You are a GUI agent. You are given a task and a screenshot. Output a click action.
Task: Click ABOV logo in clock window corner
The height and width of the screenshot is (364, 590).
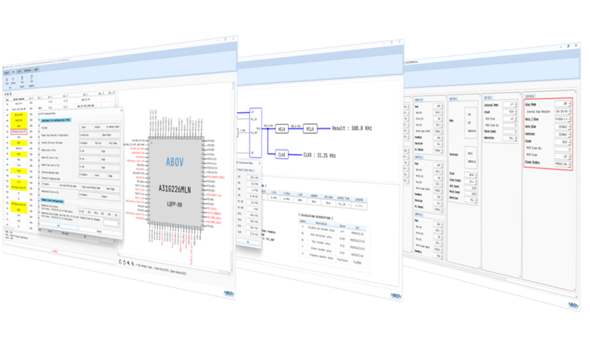tap(396, 295)
